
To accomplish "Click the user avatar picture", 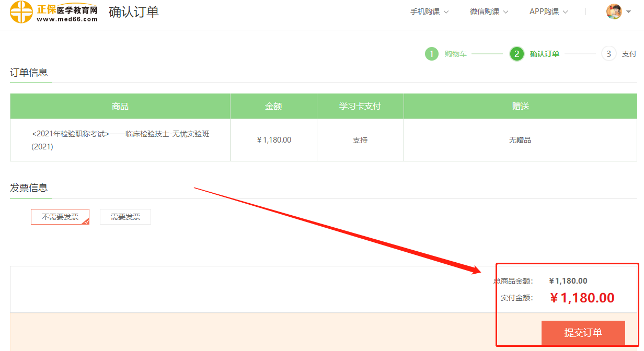I will pyautogui.click(x=614, y=11).
